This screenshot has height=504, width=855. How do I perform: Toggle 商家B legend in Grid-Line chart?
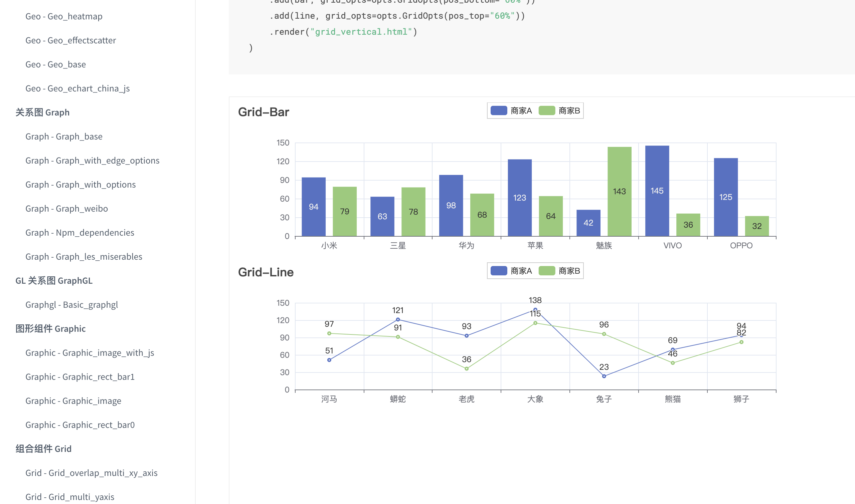point(559,271)
